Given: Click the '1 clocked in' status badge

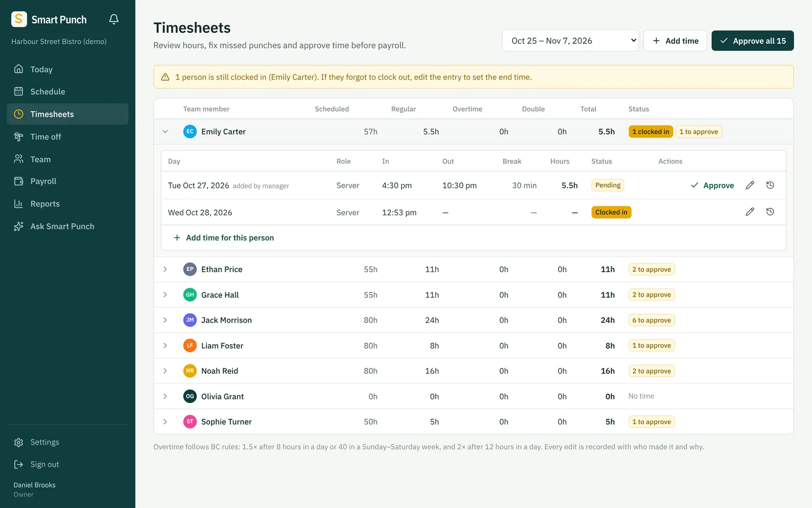Looking at the screenshot, I should point(651,132).
